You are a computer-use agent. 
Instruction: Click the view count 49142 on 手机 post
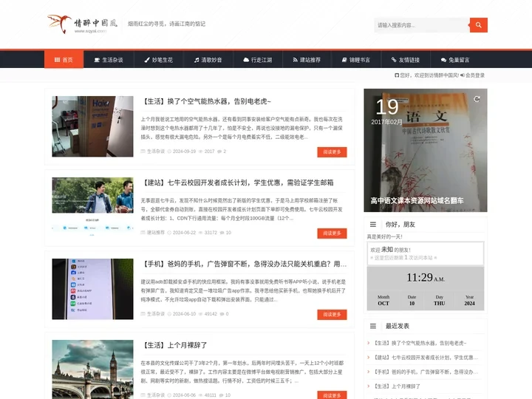[x=211, y=314]
